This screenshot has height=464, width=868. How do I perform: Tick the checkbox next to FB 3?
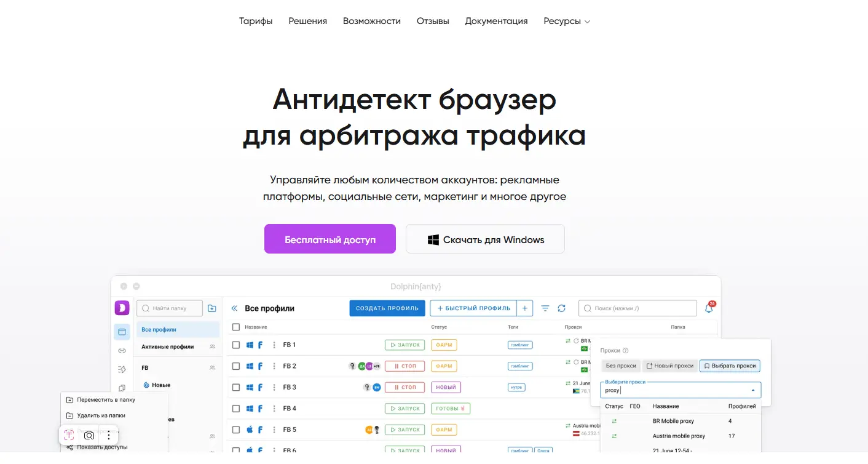[x=236, y=388]
